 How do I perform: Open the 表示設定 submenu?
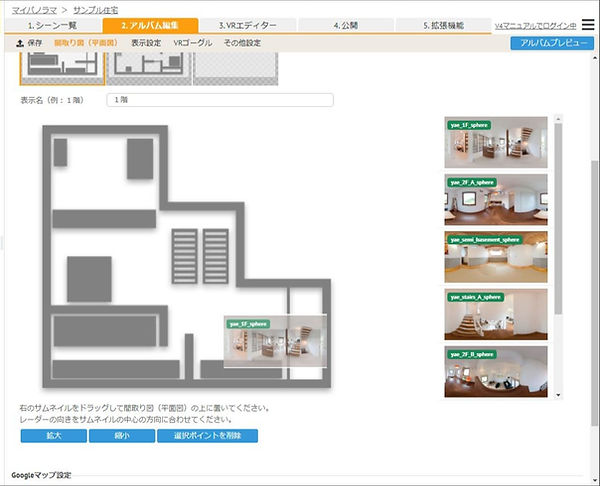click(146, 44)
